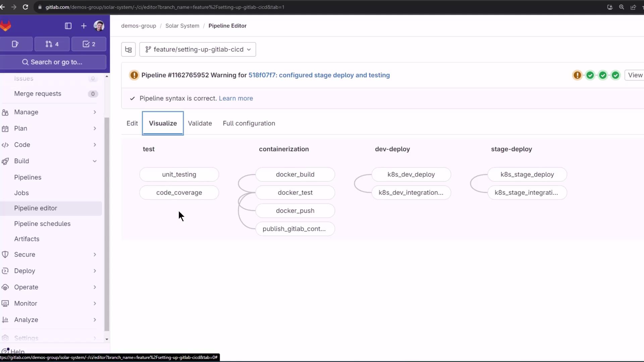
Task: Click the Learn more link
Action: (x=236, y=98)
